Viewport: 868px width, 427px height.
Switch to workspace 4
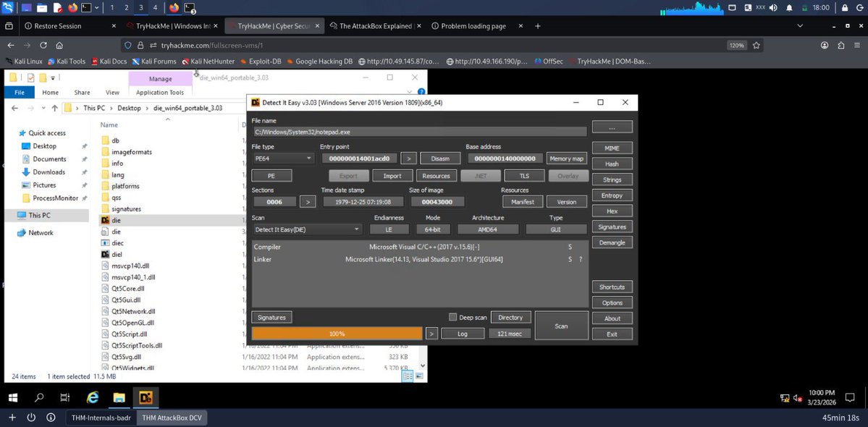coord(155,8)
